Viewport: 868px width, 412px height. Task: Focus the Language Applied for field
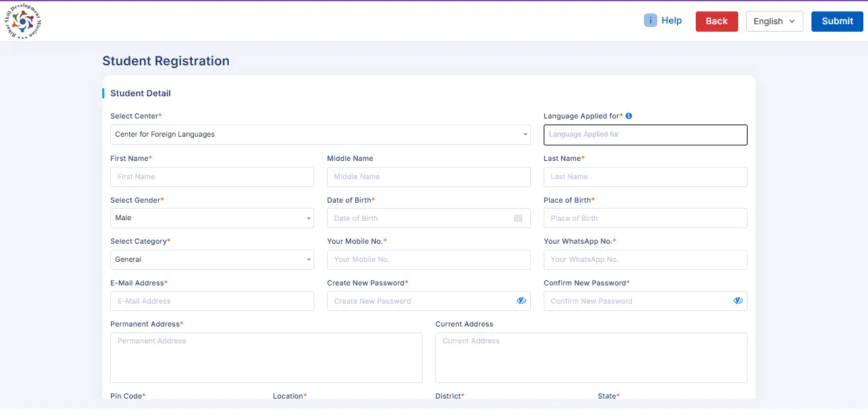[645, 135]
